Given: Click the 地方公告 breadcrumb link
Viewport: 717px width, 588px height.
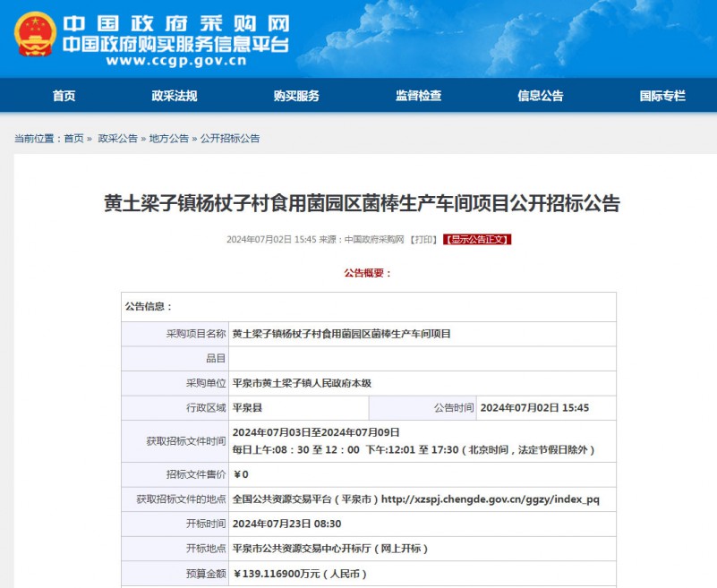Looking at the screenshot, I should click(169, 139).
